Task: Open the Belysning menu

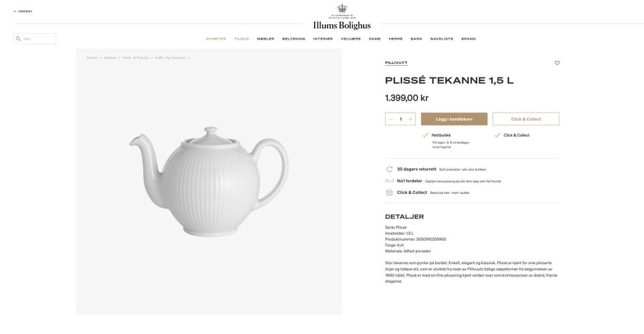Action: pos(294,39)
